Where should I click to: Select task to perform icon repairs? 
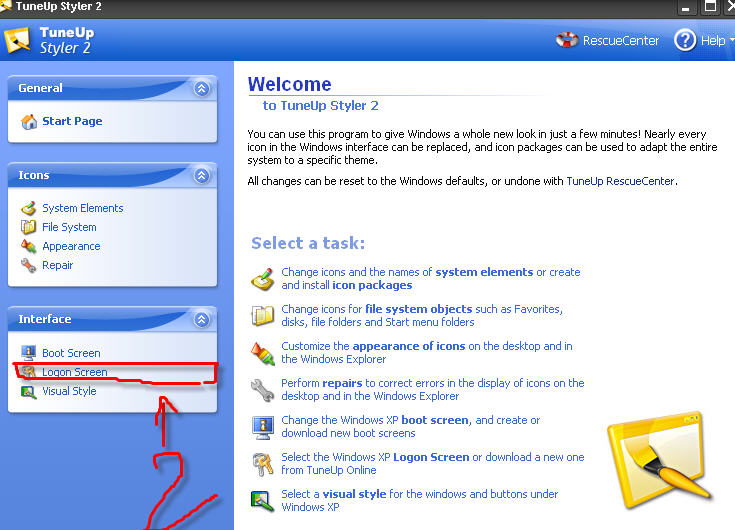[433, 389]
